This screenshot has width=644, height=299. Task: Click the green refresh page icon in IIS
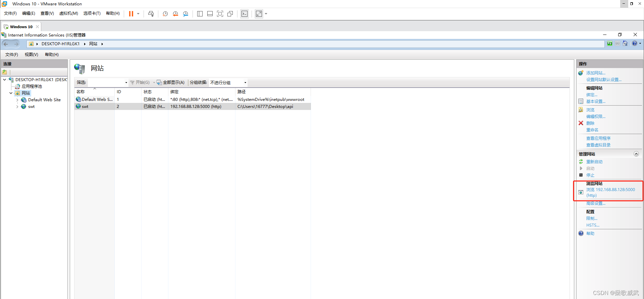tap(610, 44)
